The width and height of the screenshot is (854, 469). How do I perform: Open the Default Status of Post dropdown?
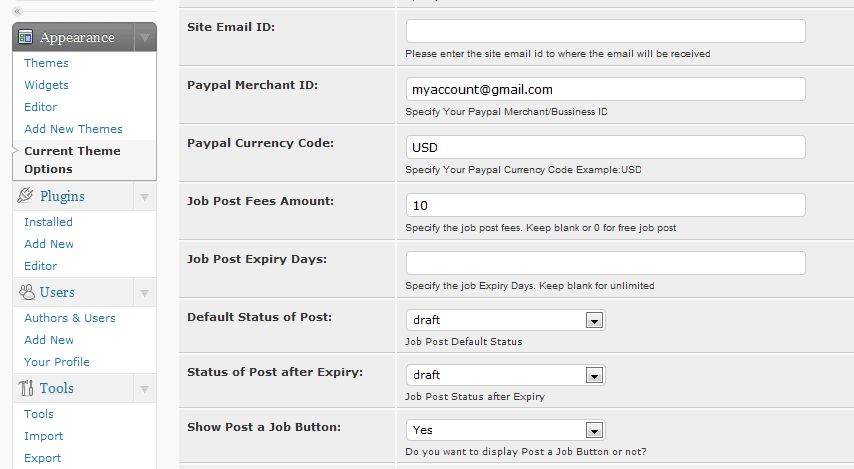[x=505, y=320]
